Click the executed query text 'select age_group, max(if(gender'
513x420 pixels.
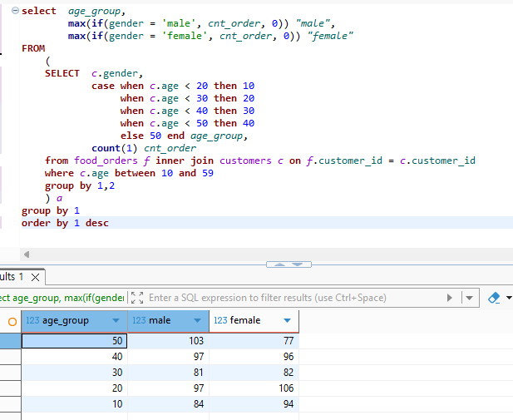[x=62, y=298]
